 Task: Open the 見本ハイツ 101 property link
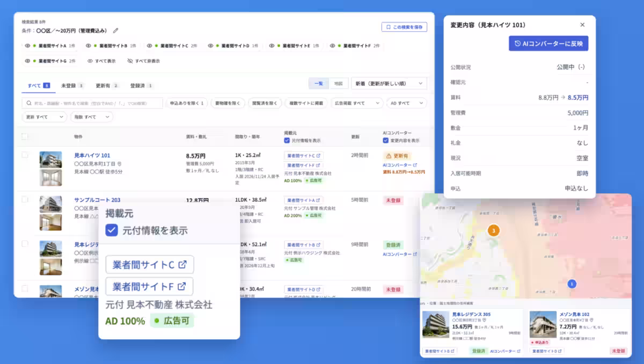coord(92,155)
